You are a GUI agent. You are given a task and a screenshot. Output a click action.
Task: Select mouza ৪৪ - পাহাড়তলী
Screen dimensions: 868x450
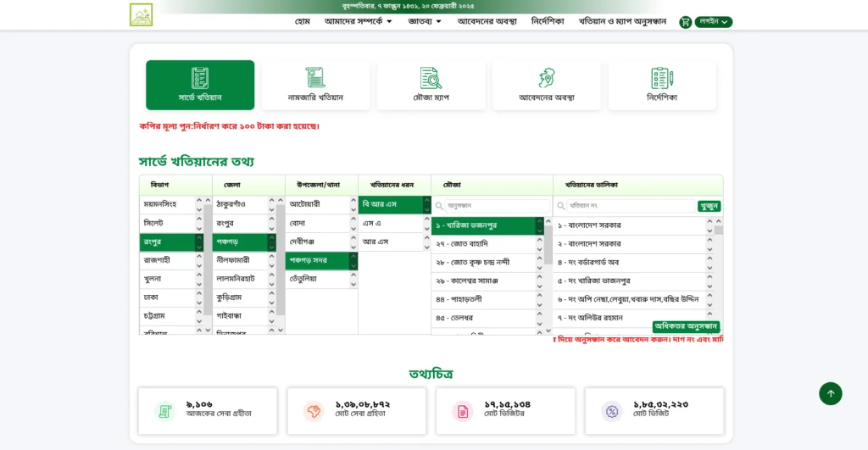point(487,299)
